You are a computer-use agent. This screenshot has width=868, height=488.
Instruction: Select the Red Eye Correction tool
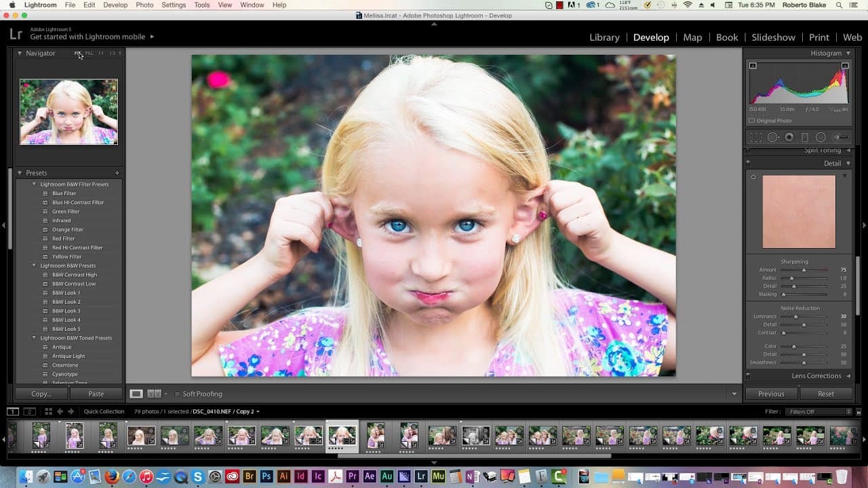[x=789, y=137]
